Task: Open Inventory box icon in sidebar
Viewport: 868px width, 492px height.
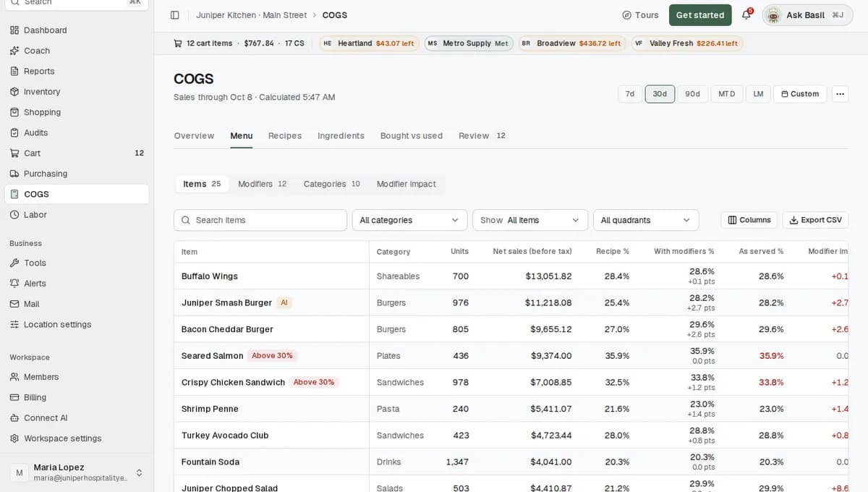Action: coord(14,92)
